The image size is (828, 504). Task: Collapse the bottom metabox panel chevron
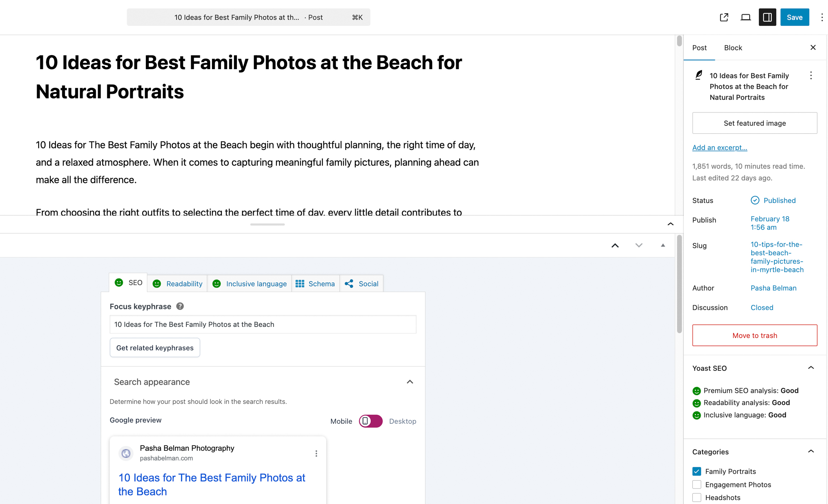670,224
